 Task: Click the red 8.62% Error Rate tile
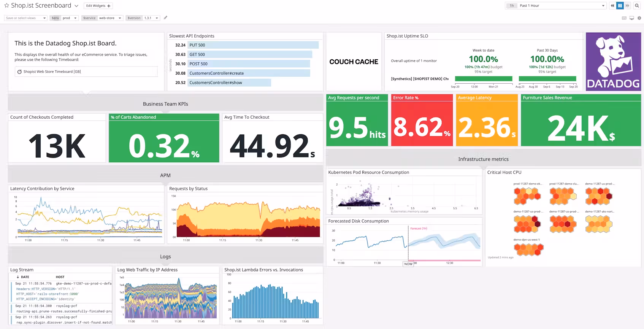[x=422, y=120]
